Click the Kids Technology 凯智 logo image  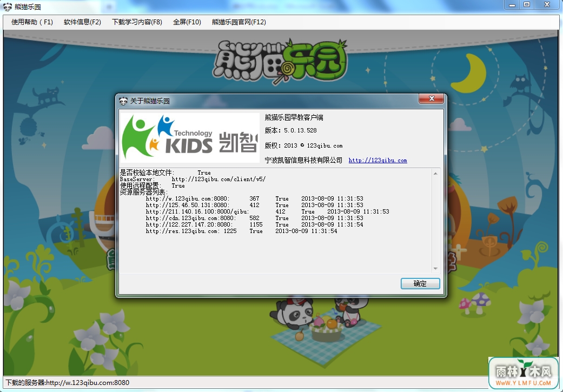(190, 138)
